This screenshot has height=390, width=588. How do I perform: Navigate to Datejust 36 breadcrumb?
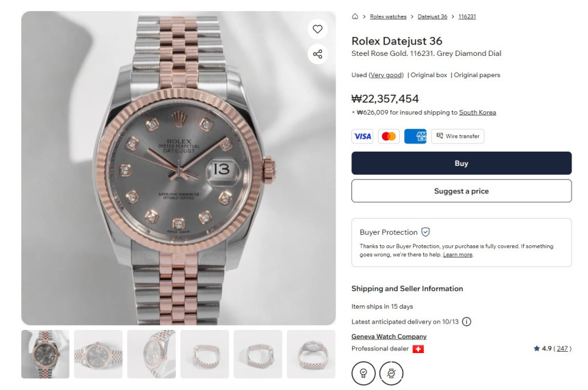[432, 16]
